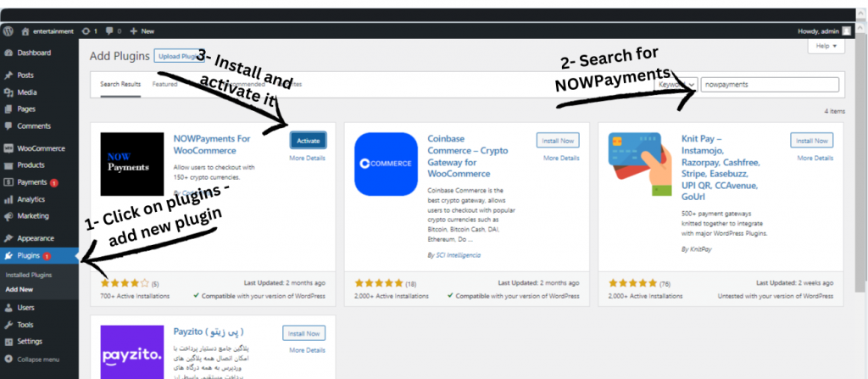
Task: Click the updates icon in admin bar
Action: coord(86,31)
